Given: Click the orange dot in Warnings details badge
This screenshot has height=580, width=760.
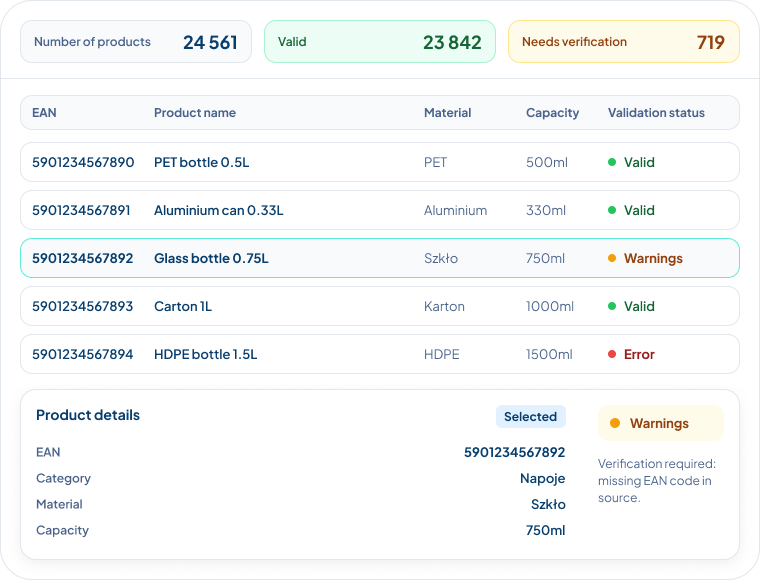Looking at the screenshot, I should point(615,423).
